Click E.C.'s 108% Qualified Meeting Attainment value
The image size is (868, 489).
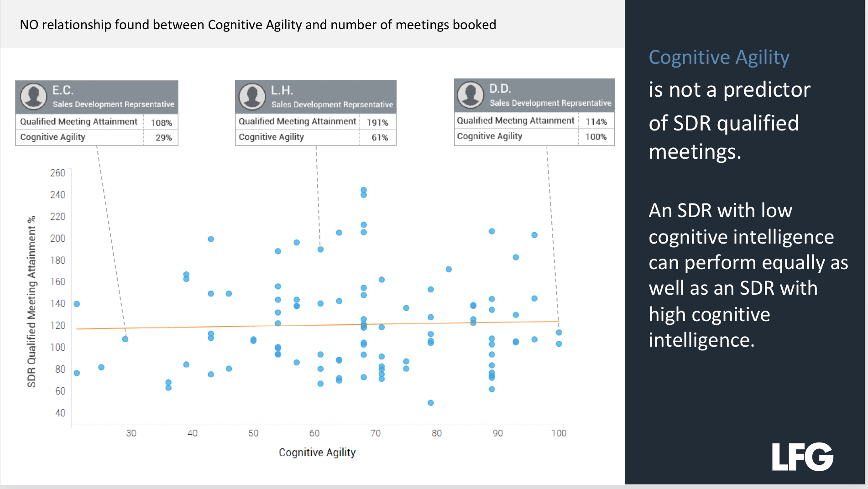tap(161, 123)
